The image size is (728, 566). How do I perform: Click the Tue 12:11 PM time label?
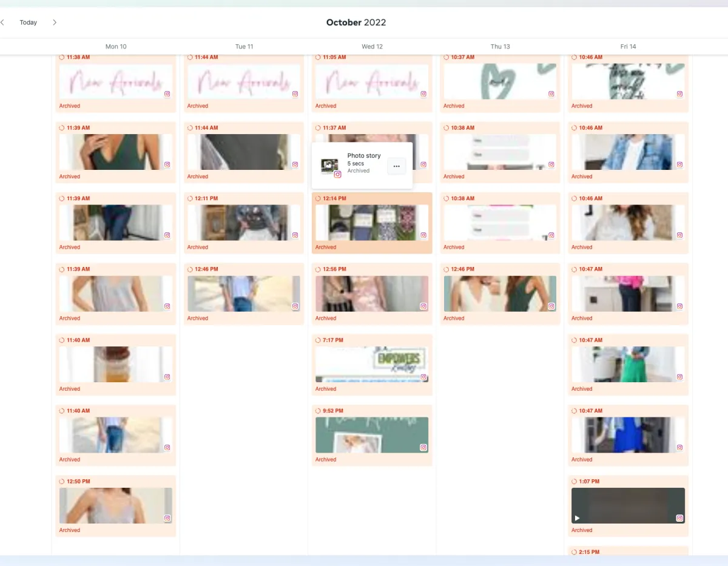pos(206,198)
